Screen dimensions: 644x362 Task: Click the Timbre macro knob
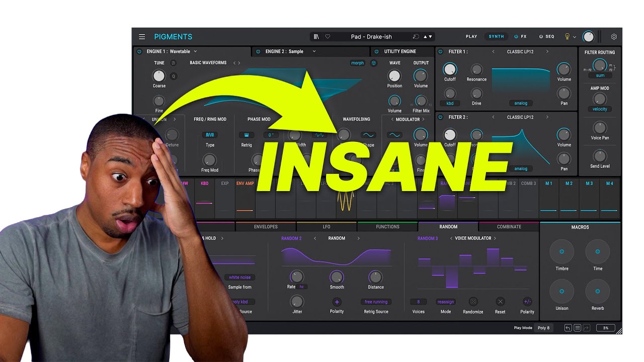pyautogui.click(x=562, y=251)
